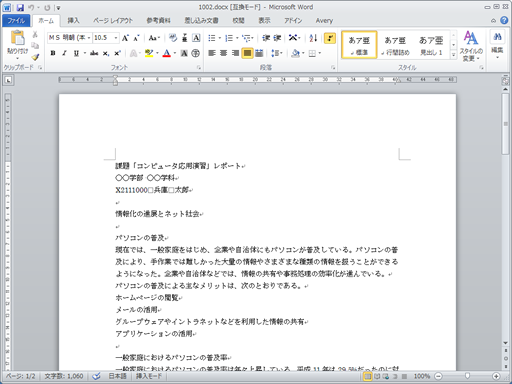Expand the styles gallery More arrow
The image size is (512, 384).
453,55
